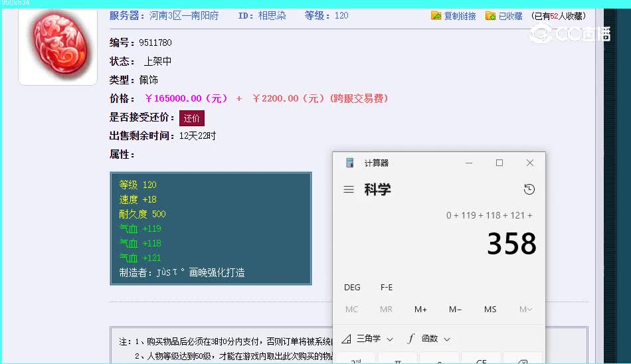The image size is (631, 364).
Task: Toggle DEG angle unit in calculator
Action: coord(352,287)
